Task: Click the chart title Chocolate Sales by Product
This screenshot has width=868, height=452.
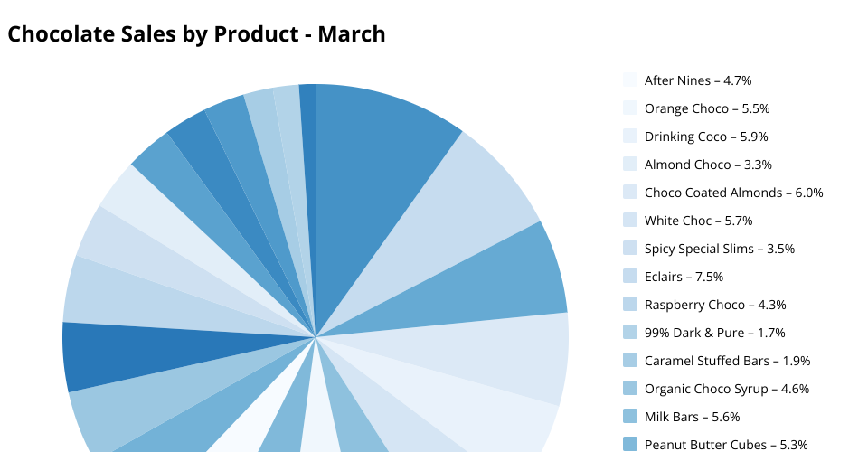Action: click(196, 34)
